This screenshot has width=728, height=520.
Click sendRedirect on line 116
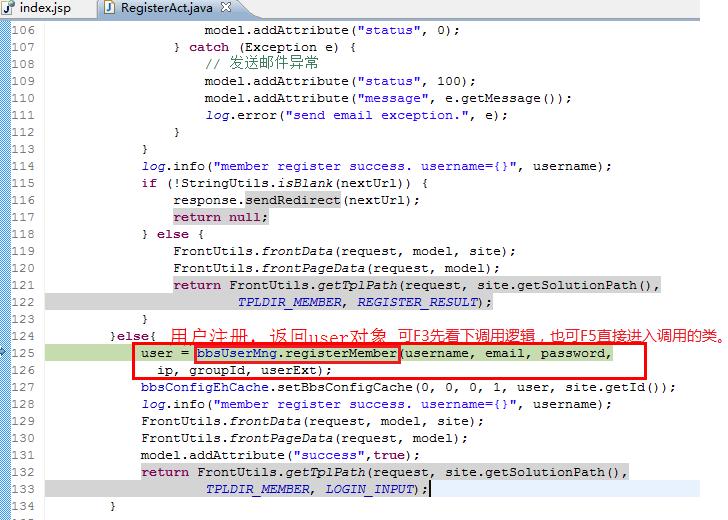[x=293, y=200]
